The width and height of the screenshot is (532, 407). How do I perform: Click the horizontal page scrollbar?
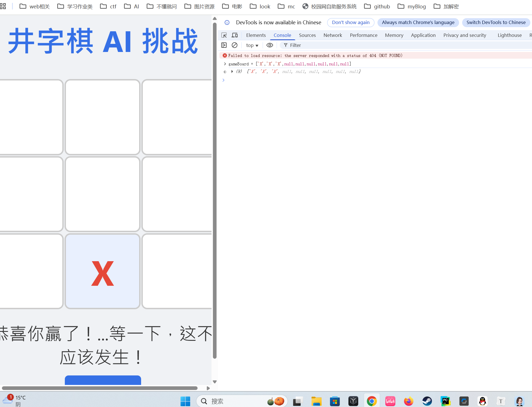[99, 388]
